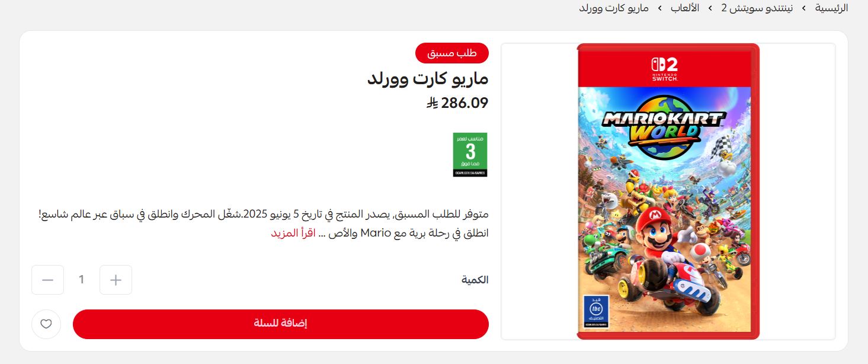
Task: Decrease quantity with the minus button
Action: coord(48,280)
